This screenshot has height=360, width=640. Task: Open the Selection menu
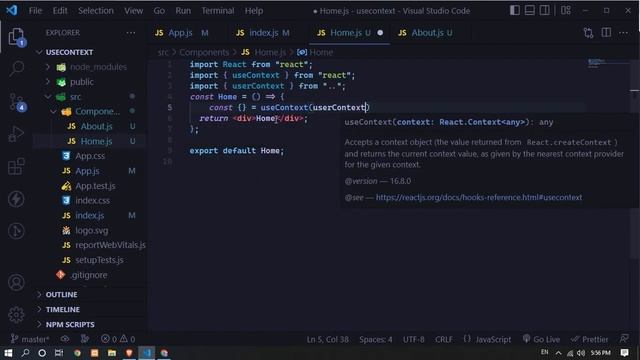[96, 11]
